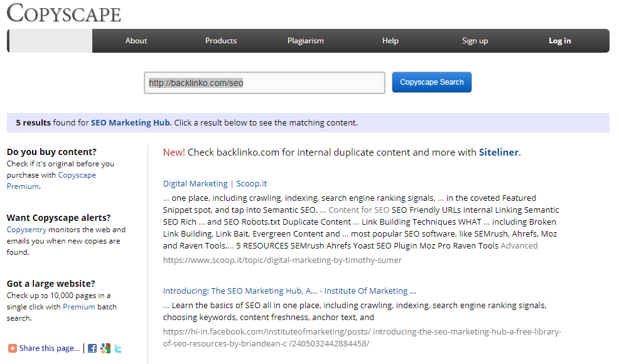Open the Plagiarism menu item
Viewport: 619px width, 364px height.
coord(306,41)
